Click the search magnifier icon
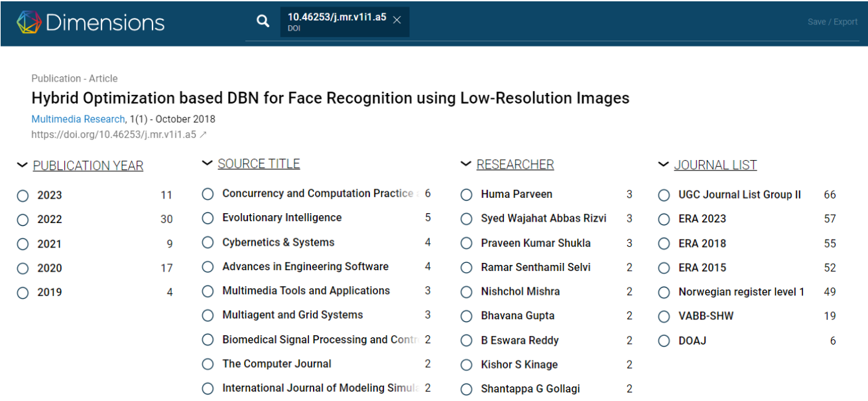 coord(263,21)
